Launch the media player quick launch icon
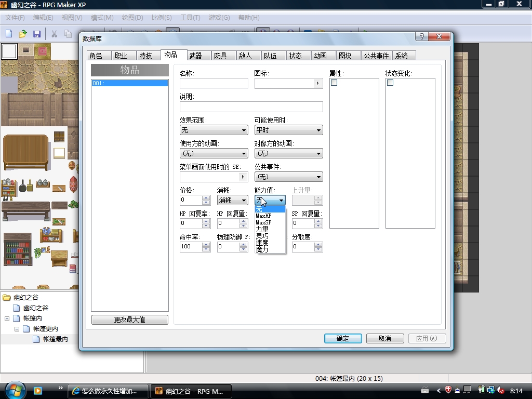 tap(37, 391)
